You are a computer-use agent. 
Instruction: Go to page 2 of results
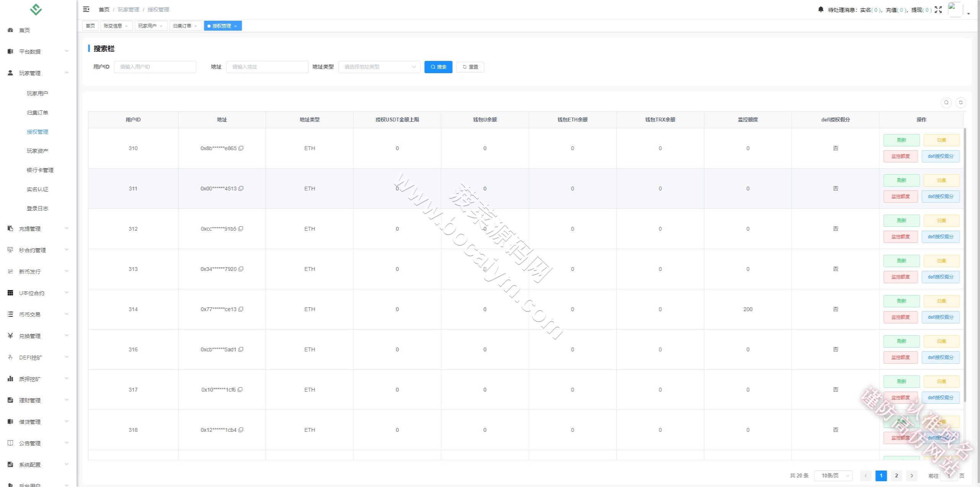tap(896, 476)
